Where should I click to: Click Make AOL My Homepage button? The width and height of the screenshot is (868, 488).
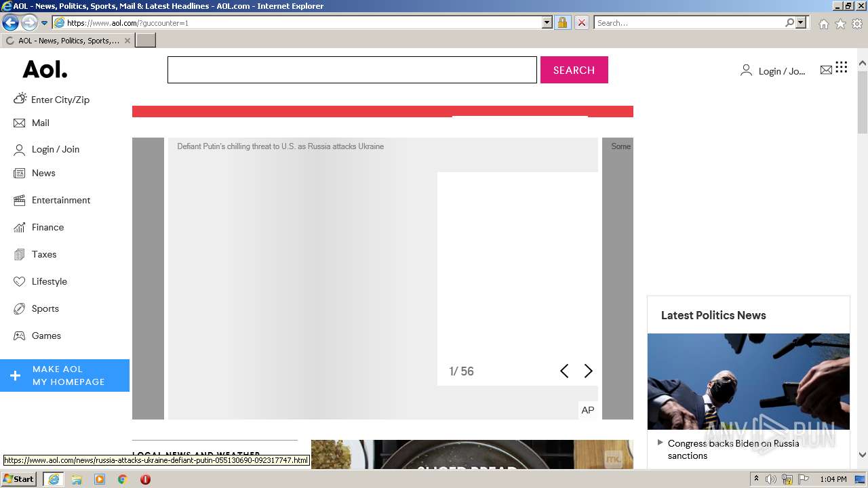[64, 375]
